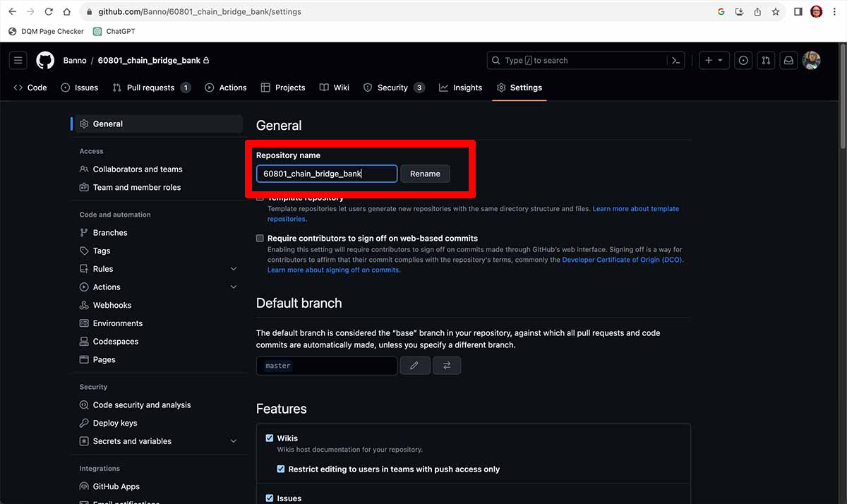The image size is (847, 504).
Task: Expand the Actions sidebar section
Action: click(x=233, y=287)
